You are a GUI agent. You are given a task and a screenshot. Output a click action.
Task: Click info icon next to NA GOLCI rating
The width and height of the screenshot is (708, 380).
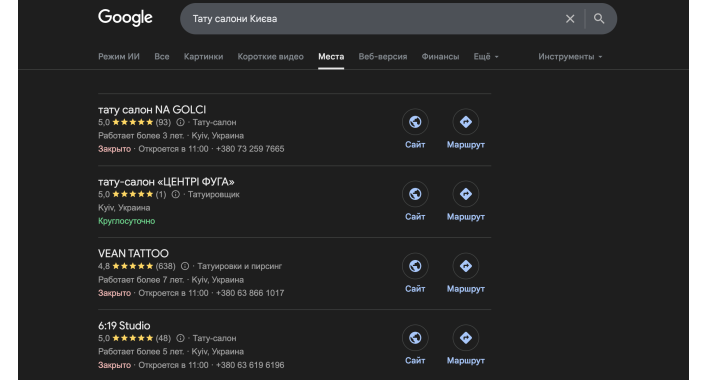180,122
